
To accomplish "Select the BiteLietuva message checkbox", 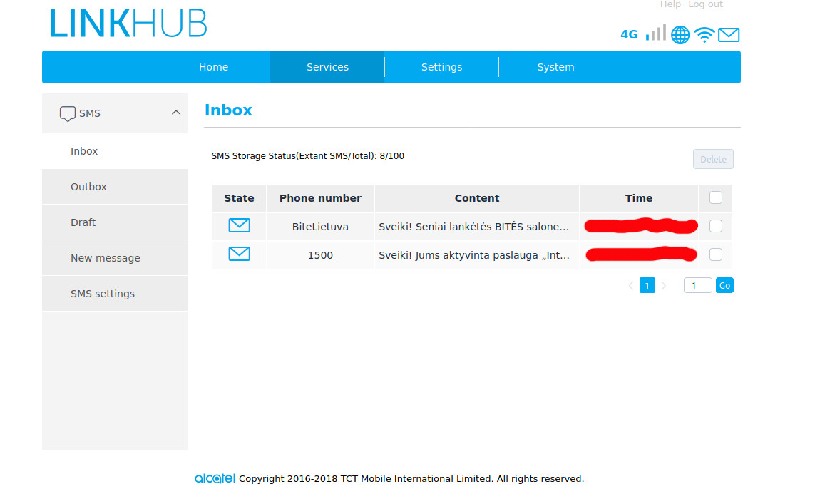I will pos(716,226).
